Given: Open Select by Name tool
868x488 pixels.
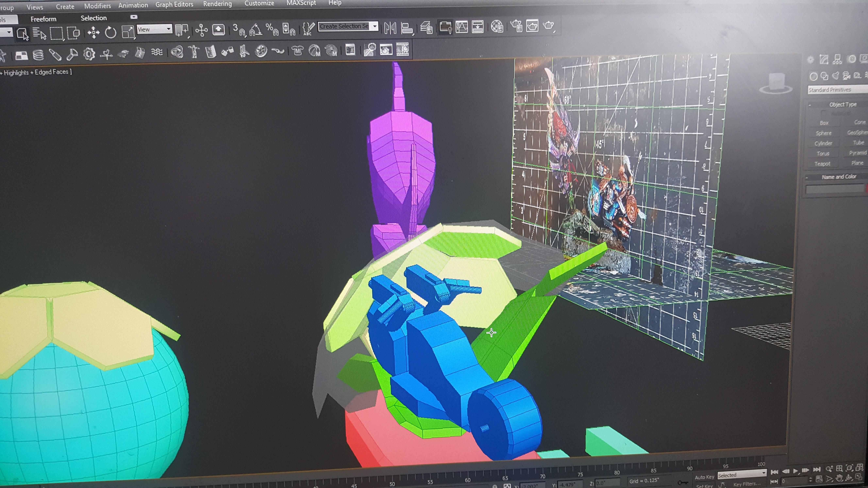Looking at the screenshot, I should click(40, 34).
